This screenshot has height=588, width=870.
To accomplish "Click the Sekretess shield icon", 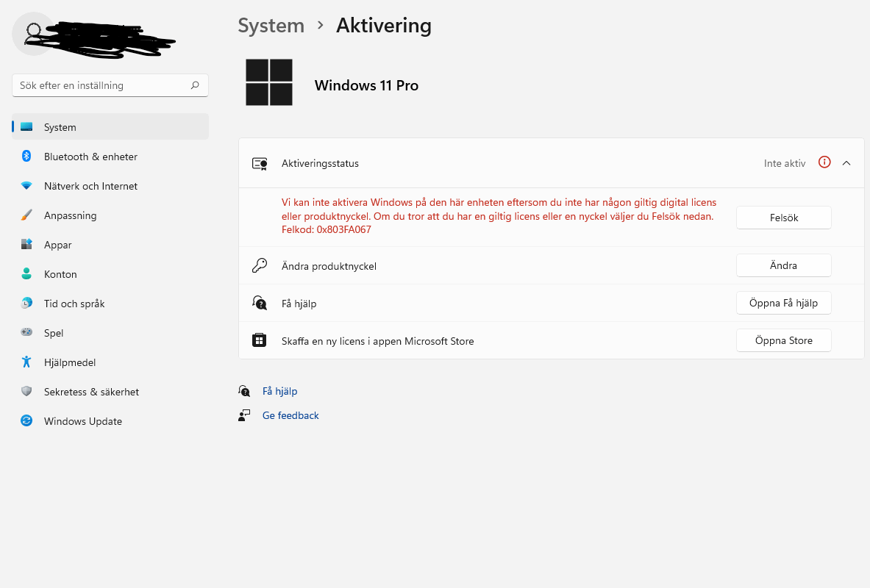I will (26, 391).
